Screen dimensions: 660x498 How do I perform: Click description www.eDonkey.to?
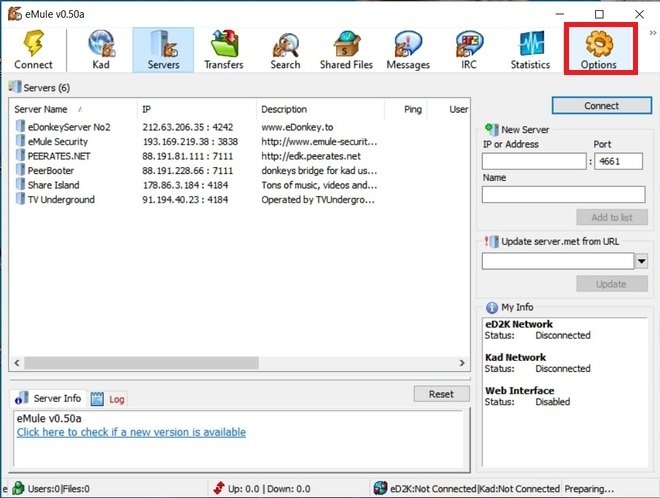point(297,127)
